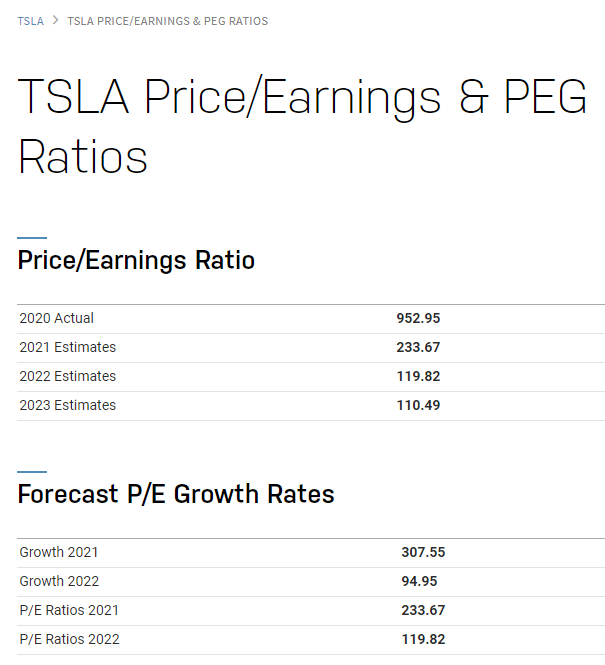Viewport: 605px width, 665px height.
Task: Click the Price/Earnings Ratio section heading
Action: [x=136, y=261]
